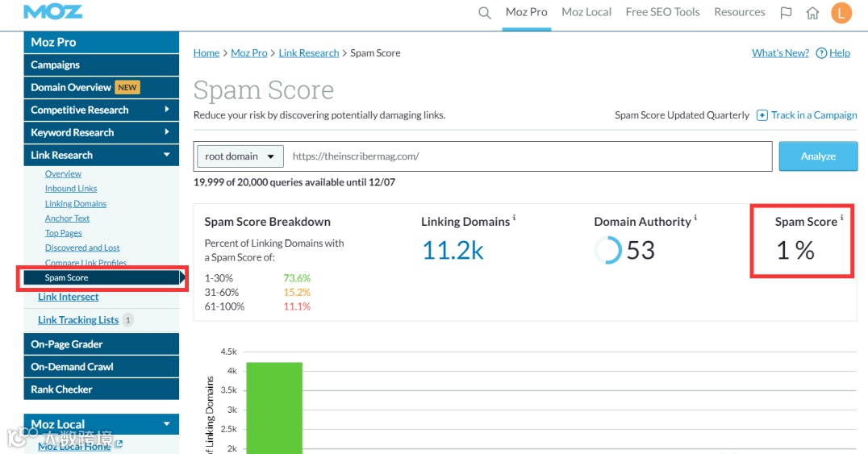
Task: Click the URL input field
Action: pyautogui.click(x=528, y=156)
